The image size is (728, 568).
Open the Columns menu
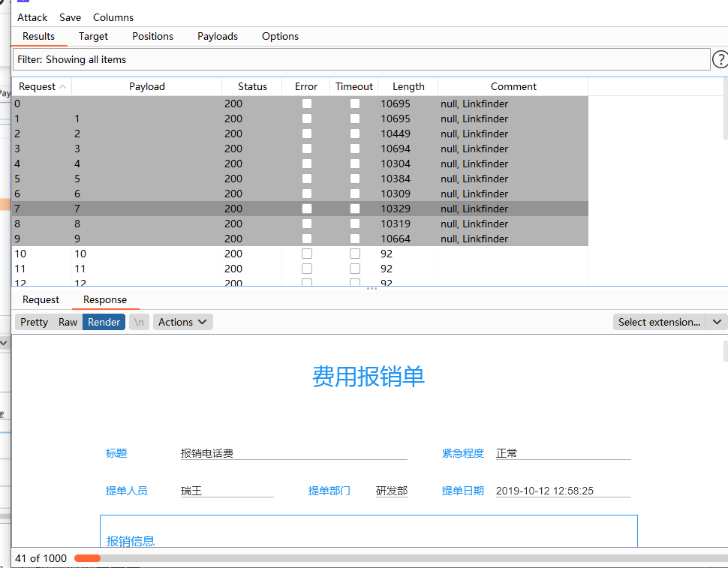113,17
